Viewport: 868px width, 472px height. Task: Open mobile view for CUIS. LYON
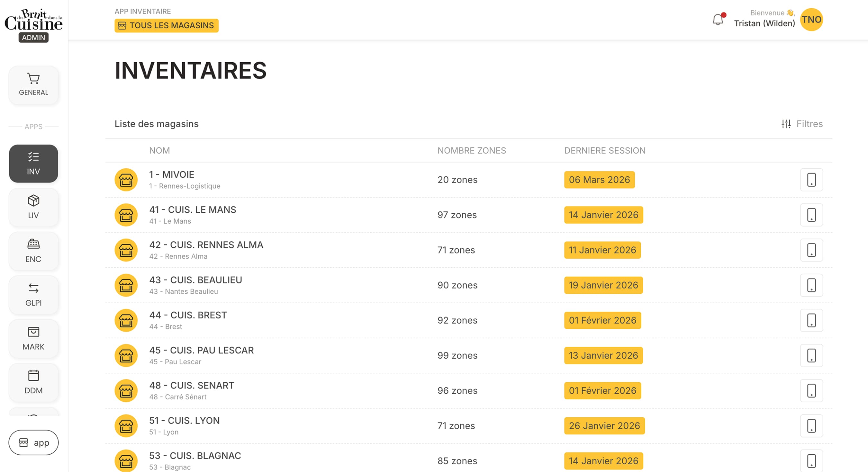click(811, 426)
